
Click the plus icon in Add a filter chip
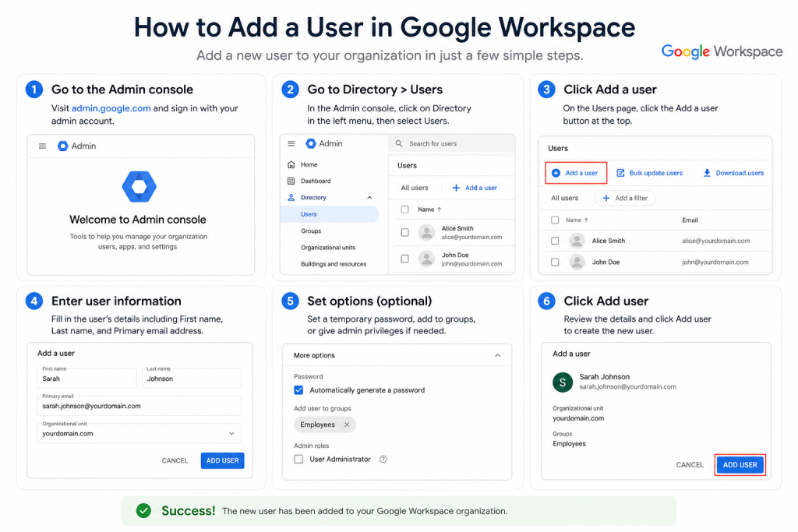(606, 198)
